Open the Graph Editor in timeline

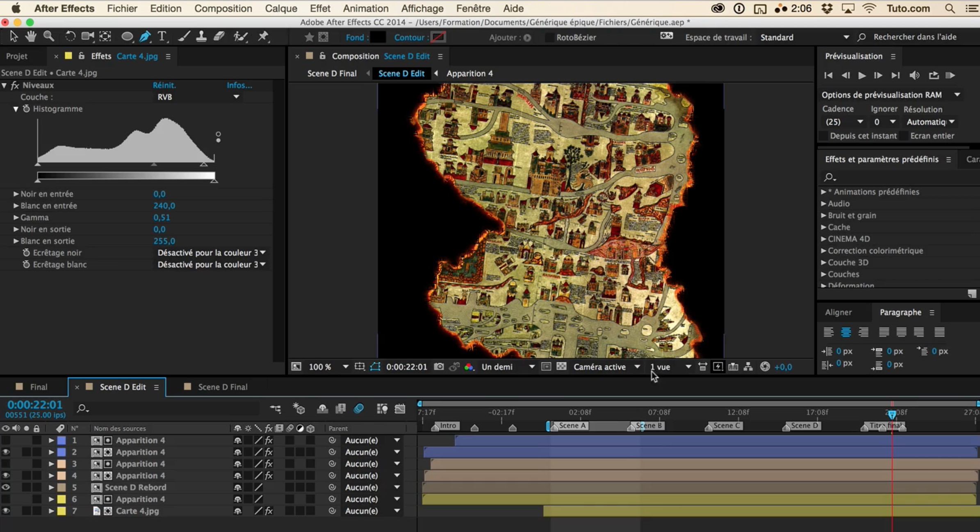[400, 409]
